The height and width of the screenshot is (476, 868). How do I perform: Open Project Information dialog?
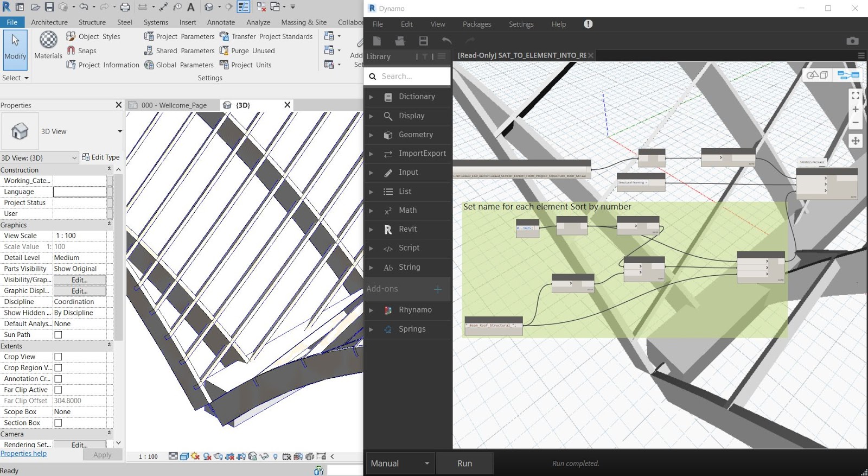pyautogui.click(x=103, y=65)
